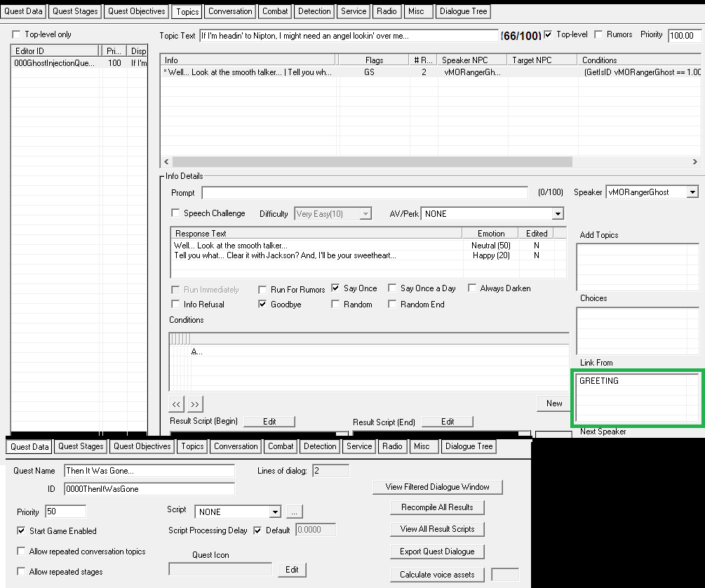Edit the Result Script (End)

point(448,422)
